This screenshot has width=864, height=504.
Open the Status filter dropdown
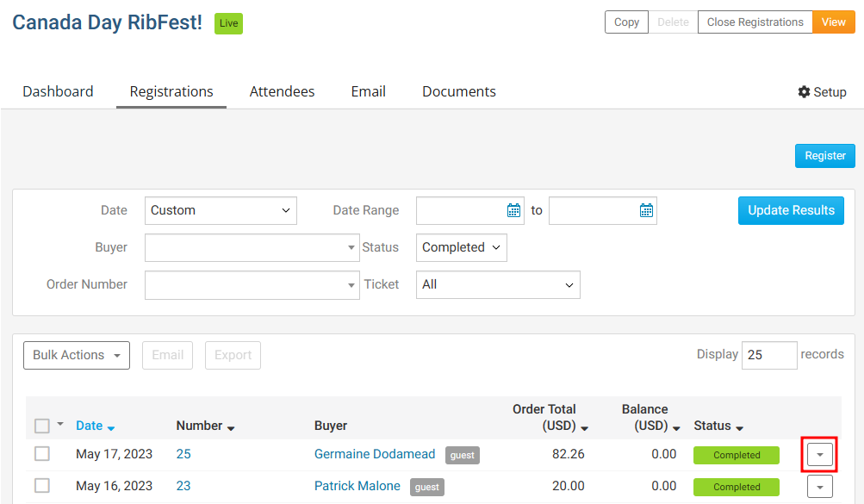click(461, 247)
